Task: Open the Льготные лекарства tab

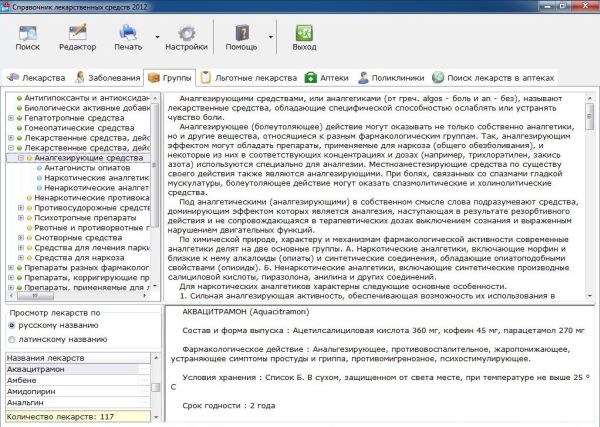Action: [249, 78]
